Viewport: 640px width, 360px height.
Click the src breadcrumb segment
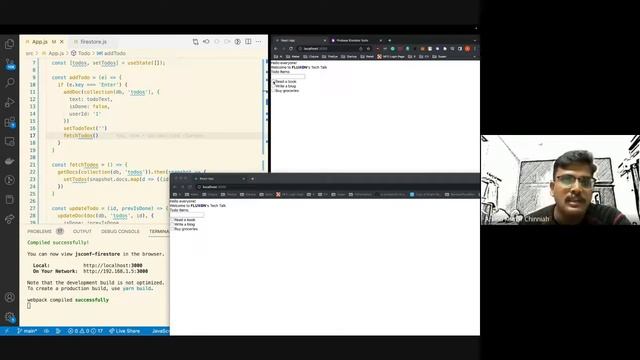pos(29,53)
